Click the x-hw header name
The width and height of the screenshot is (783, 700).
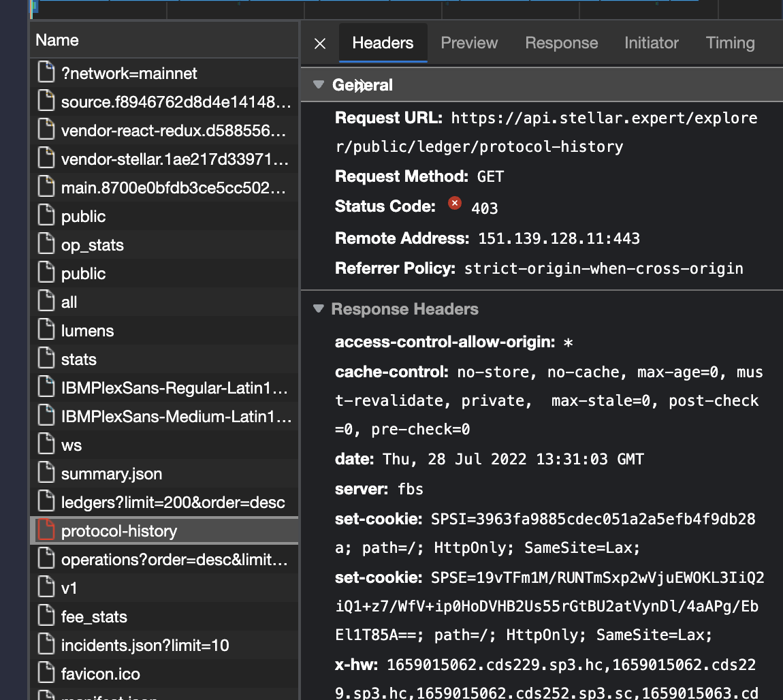(x=357, y=665)
